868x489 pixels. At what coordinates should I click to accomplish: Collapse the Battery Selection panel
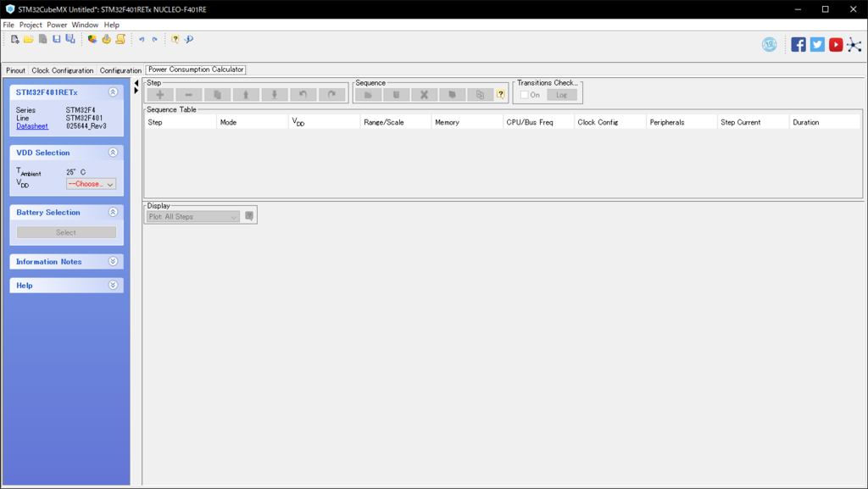click(113, 213)
